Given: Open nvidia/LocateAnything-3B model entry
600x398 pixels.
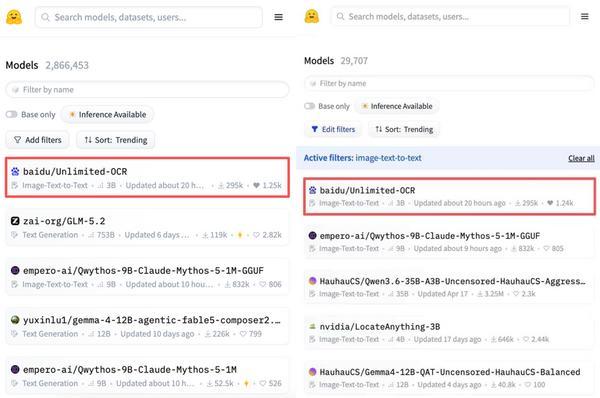Looking at the screenshot, I should click(449, 333).
